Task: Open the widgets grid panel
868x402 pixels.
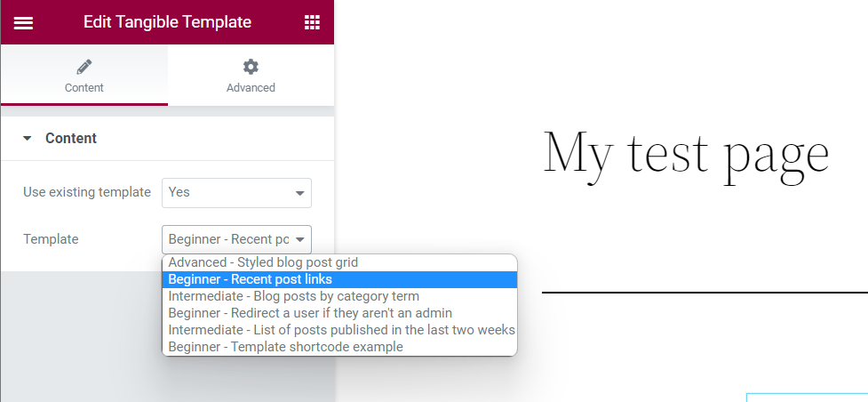Action: (312, 22)
